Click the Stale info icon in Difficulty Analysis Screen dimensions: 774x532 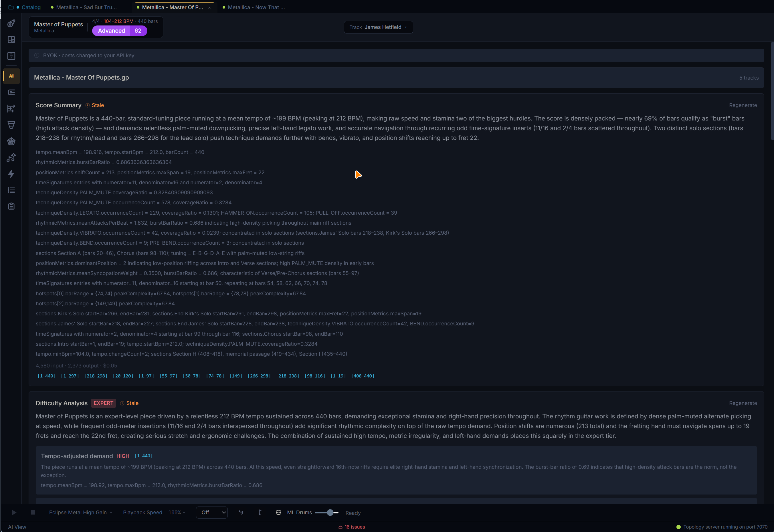(x=122, y=403)
